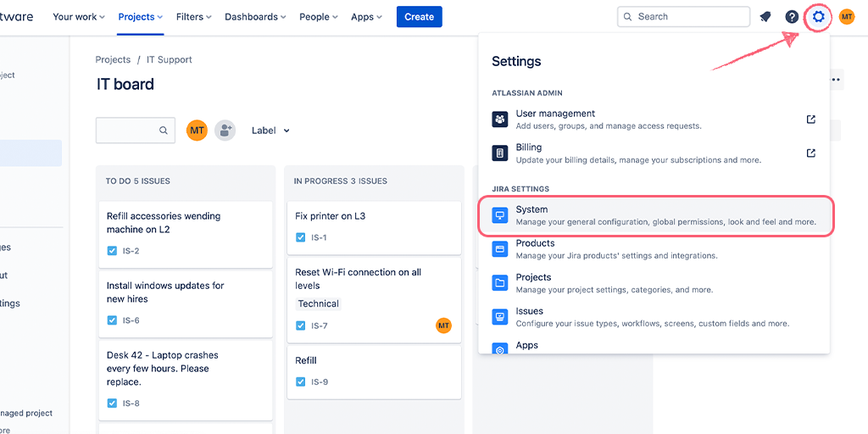Click the settings gear icon

(x=818, y=17)
